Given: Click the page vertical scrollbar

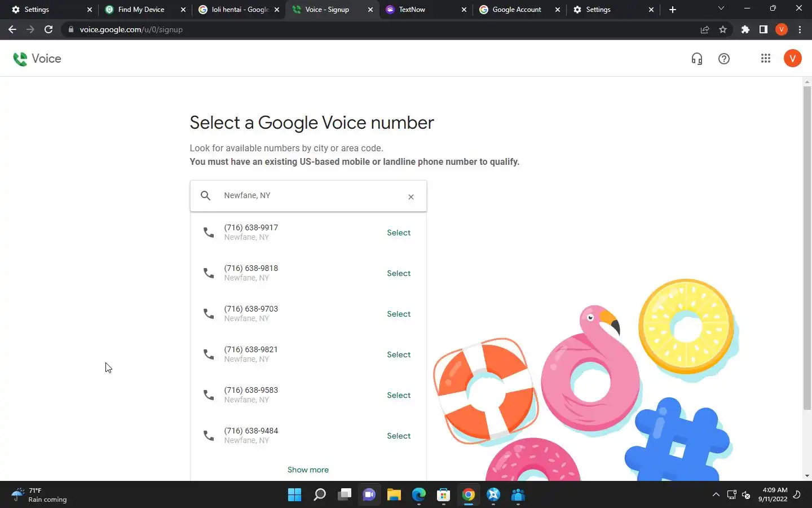Looking at the screenshot, I should [x=807, y=248].
